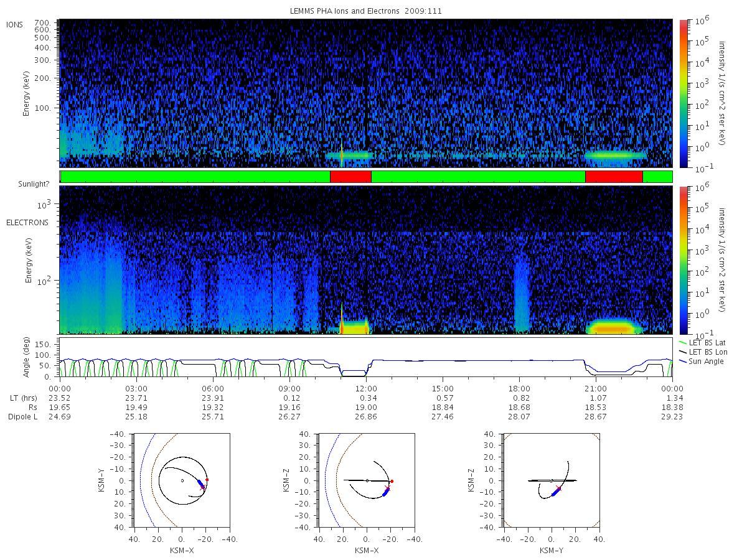The height and width of the screenshot is (560, 747).
Task: Open the KSM-X versus KSM-Z orbit plot
Action: click(366, 480)
